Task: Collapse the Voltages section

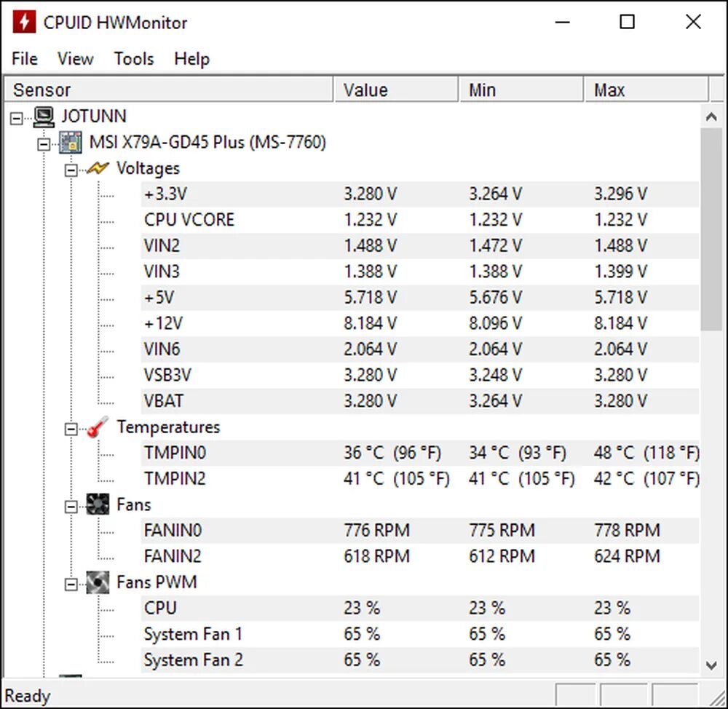Action: coord(71,170)
